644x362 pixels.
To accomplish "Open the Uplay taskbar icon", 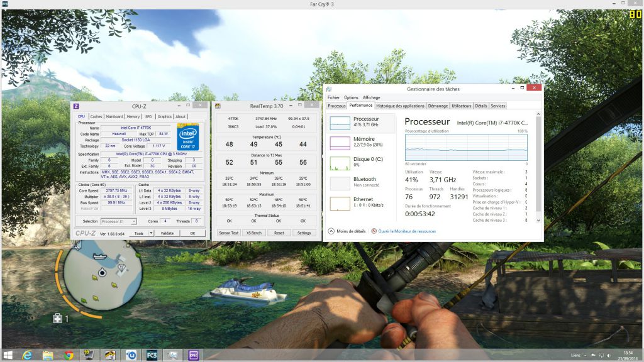I will pyautogui.click(x=131, y=355).
